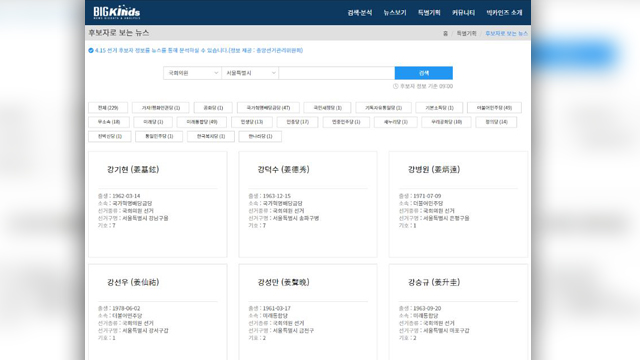Filter by 민생당 (13)
The image size is (640, 360).
251,122
